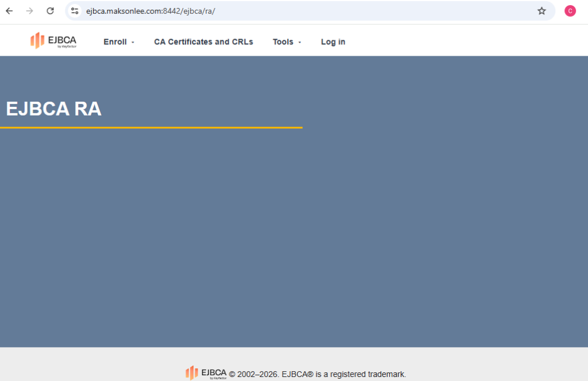Open the Chrome profile avatar
The height and width of the screenshot is (381, 588).
[570, 11]
